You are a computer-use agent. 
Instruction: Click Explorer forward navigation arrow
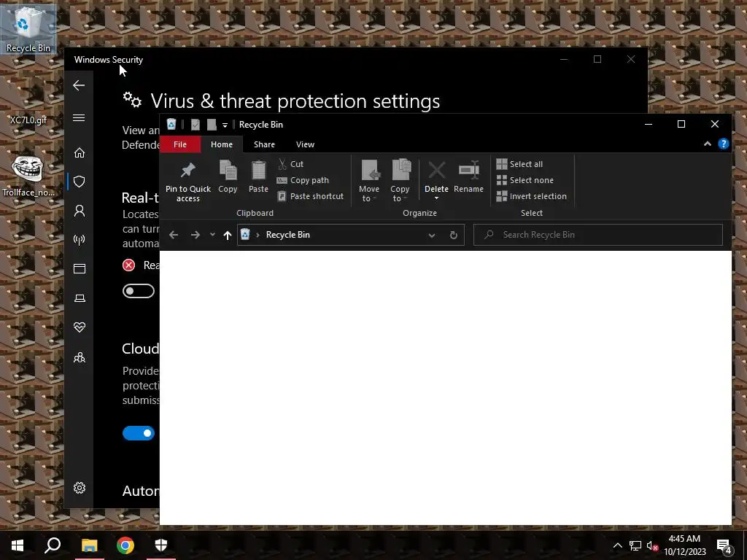click(196, 235)
